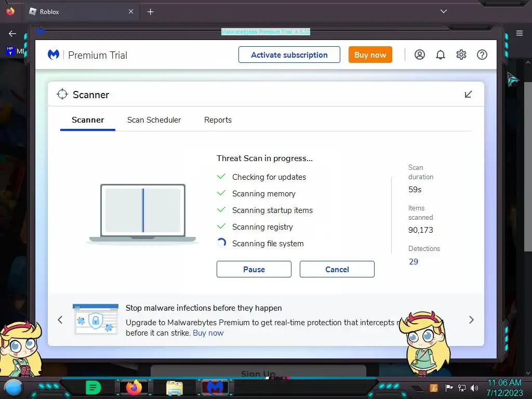Open the Firefox hamburger menu

click(520, 33)
